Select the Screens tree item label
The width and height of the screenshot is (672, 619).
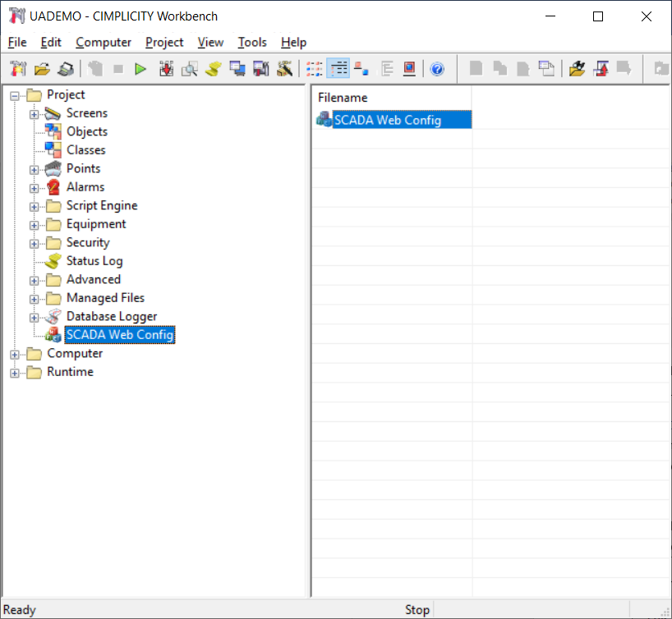[87, 113]
